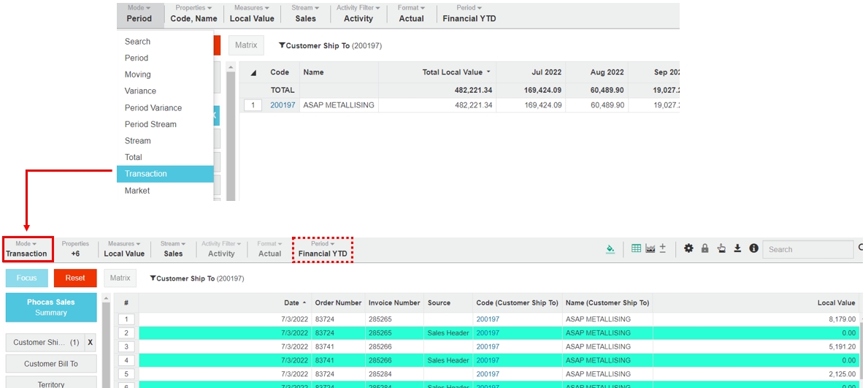This screenshot has height=388, width=868.
Task: Expand the Measures dropdown in lower toolbar
Action: point(124,249)
